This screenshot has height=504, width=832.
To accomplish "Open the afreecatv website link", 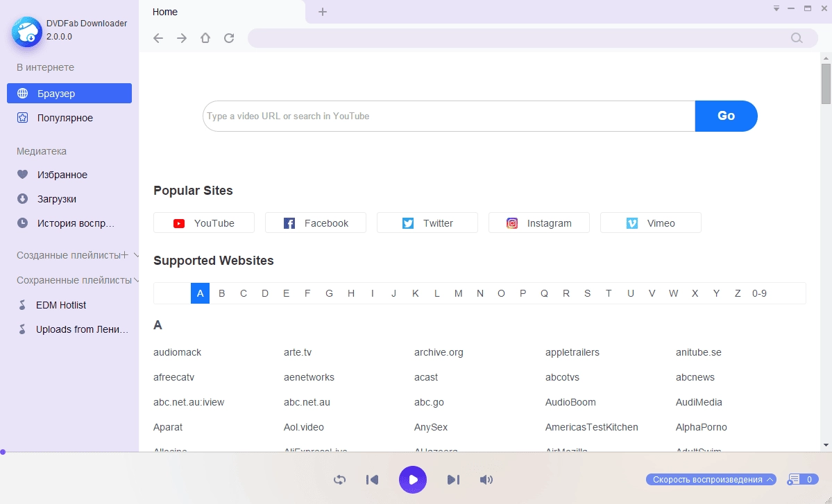I will tap(173, 377).
